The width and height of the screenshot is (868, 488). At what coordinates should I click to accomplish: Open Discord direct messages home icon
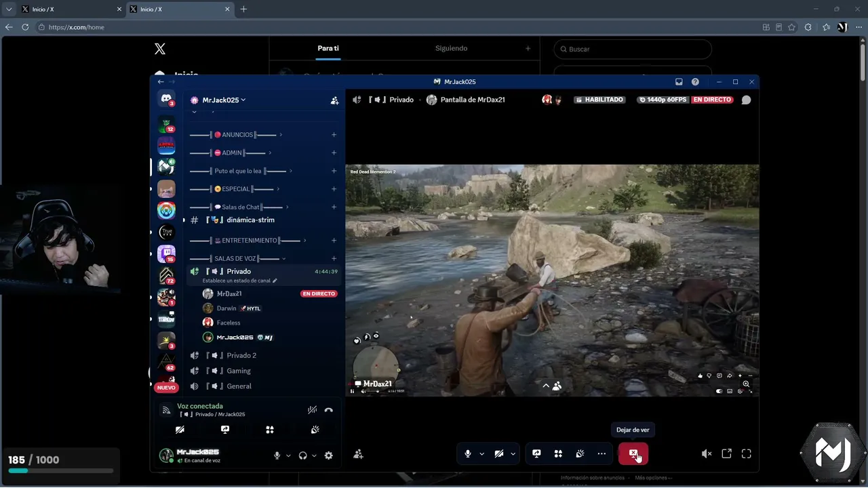[x=166, y=99]
